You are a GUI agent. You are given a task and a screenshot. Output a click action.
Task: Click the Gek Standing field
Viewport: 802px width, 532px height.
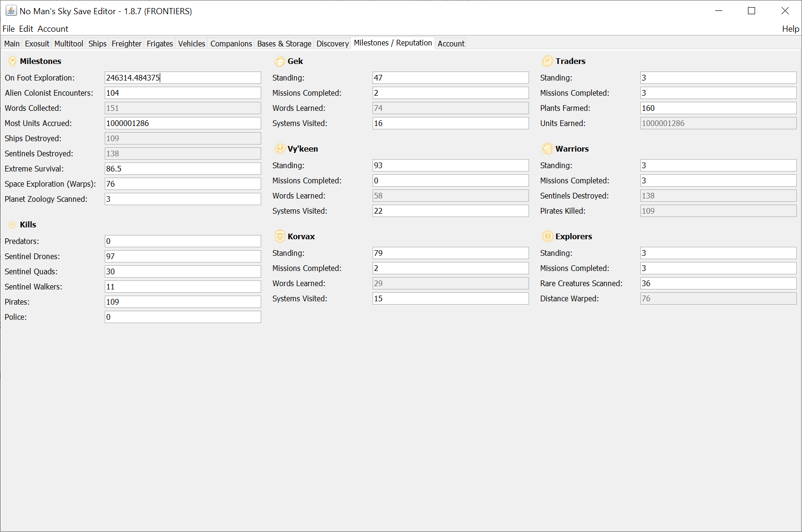450,78
